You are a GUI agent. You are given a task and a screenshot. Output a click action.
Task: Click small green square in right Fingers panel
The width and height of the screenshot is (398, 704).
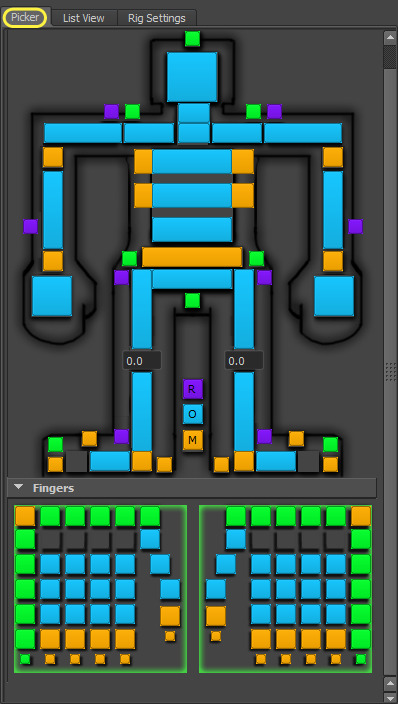(x=361, y=659)
